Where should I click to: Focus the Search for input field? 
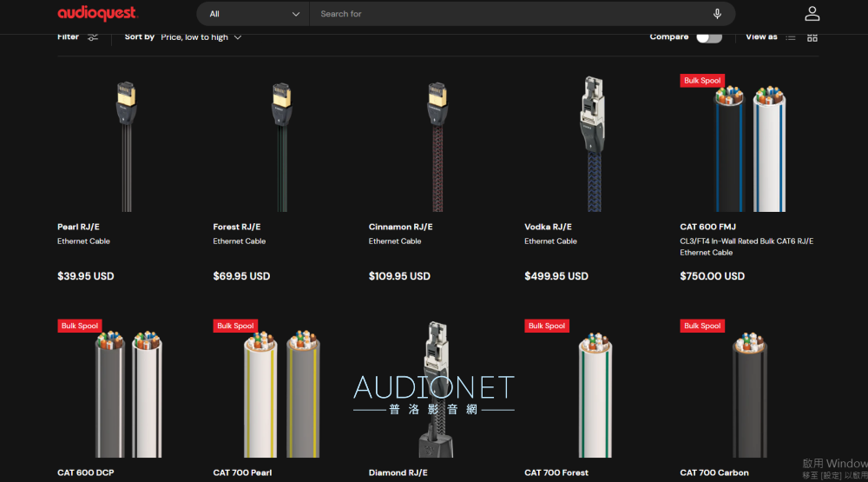(510, 14)
